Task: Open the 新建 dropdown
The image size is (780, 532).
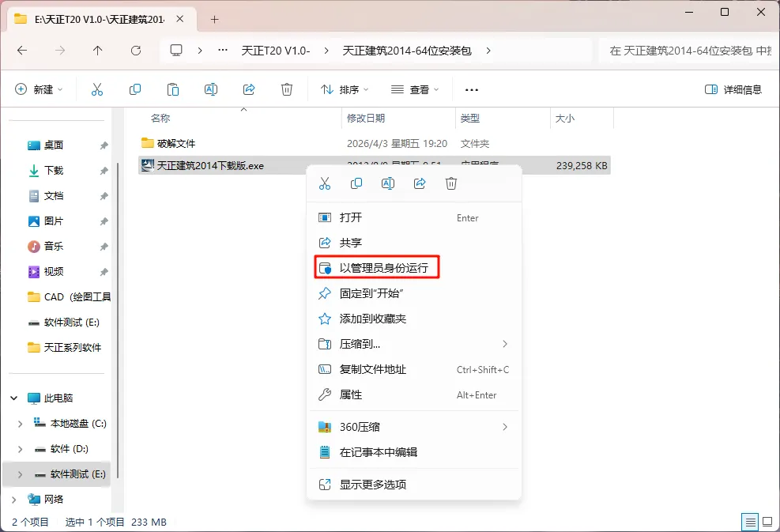Action: pos(40,89)
